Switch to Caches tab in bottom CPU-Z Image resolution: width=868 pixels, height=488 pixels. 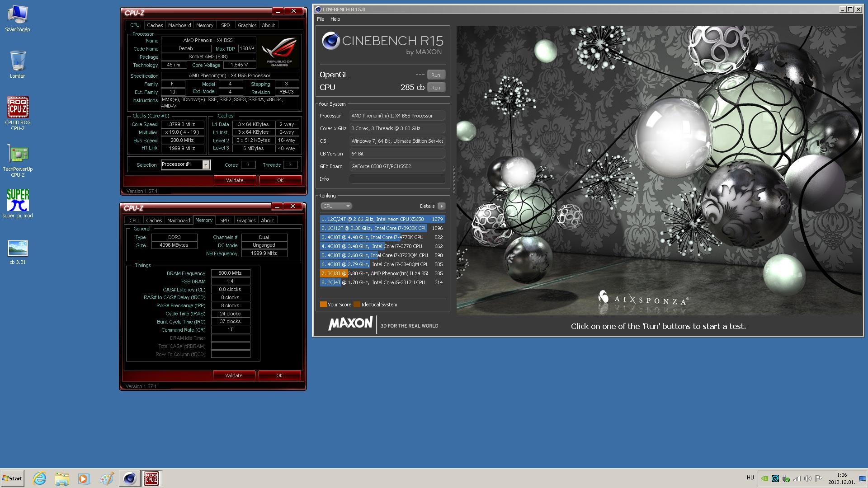pyautogui.click(x=154, y=221)
